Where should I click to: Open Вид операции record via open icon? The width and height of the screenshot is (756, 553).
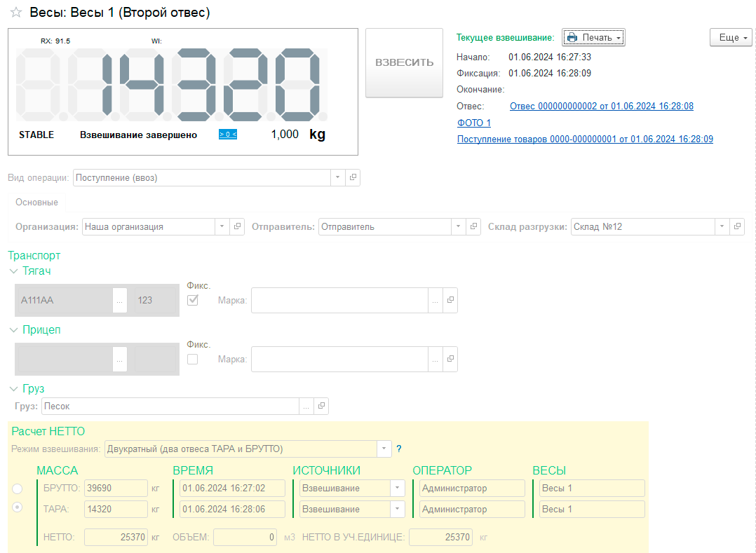[353, 177]
